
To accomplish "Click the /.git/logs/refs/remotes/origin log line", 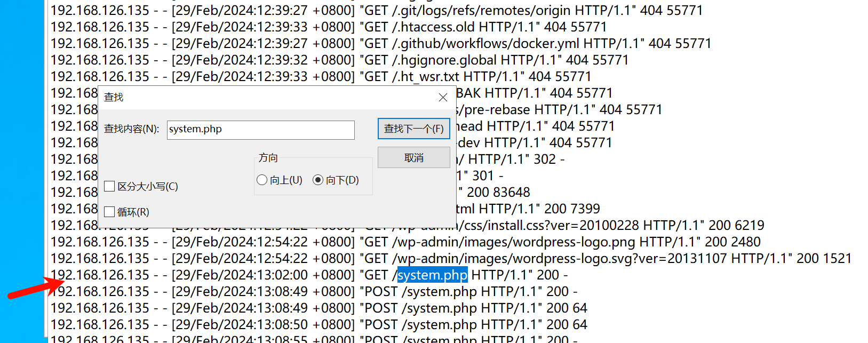I will [377, 11].
